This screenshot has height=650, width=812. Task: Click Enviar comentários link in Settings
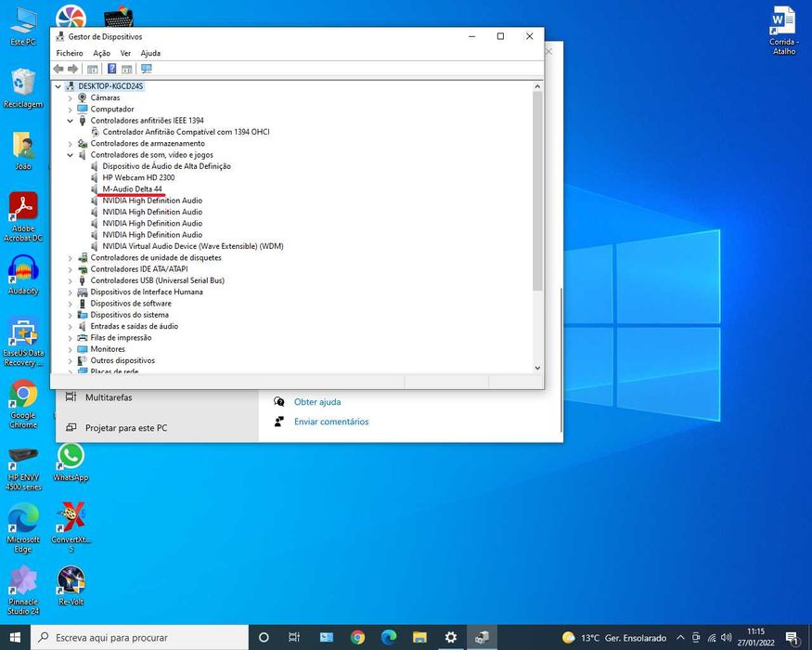pyautogui.click(x=331, y=422)
